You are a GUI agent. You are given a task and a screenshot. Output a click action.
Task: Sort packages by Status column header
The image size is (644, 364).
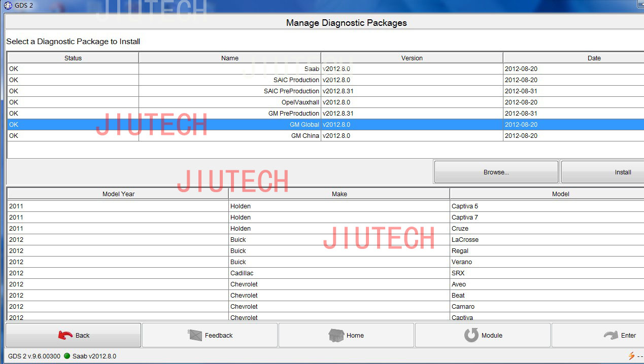[x=73, y=58]
